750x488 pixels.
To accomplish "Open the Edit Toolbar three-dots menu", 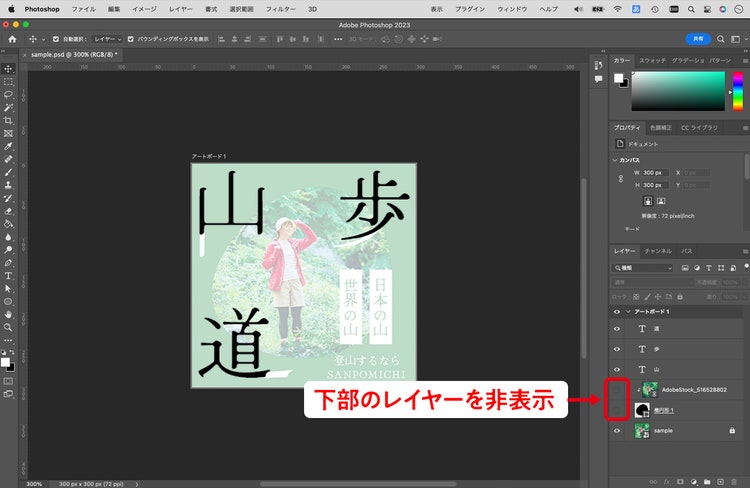I will coord(8,340).
